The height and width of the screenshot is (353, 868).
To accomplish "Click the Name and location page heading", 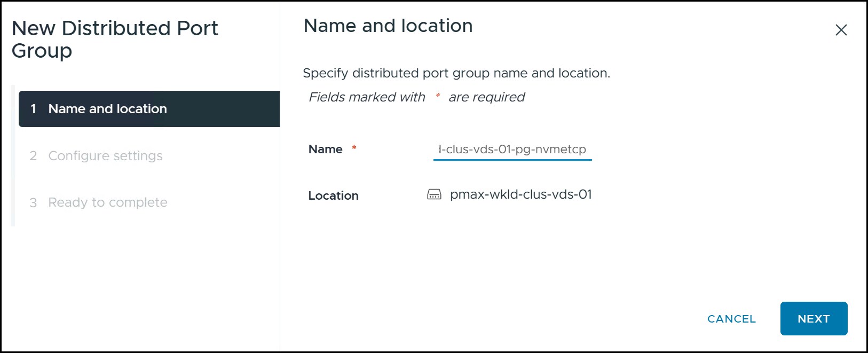I will pos(388,26).
